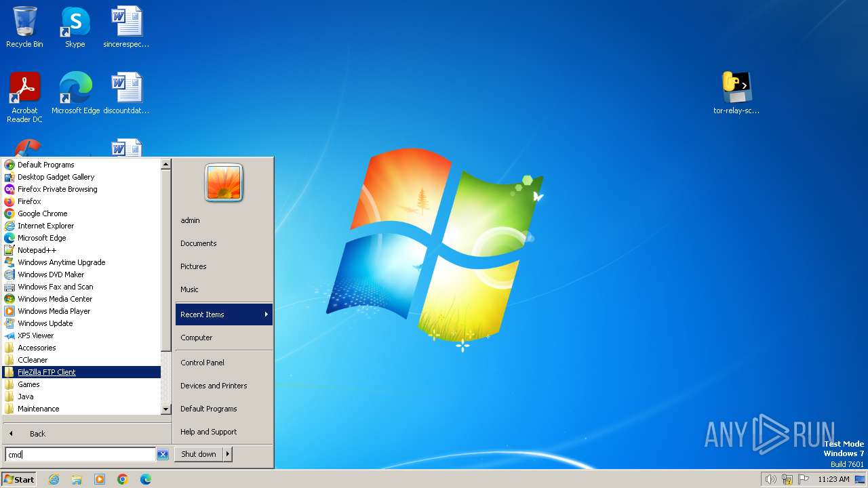The width and height of the screenshot is (868, 488).
Task: Open Windows DVD Maker
Action: (x=81, y=274)
